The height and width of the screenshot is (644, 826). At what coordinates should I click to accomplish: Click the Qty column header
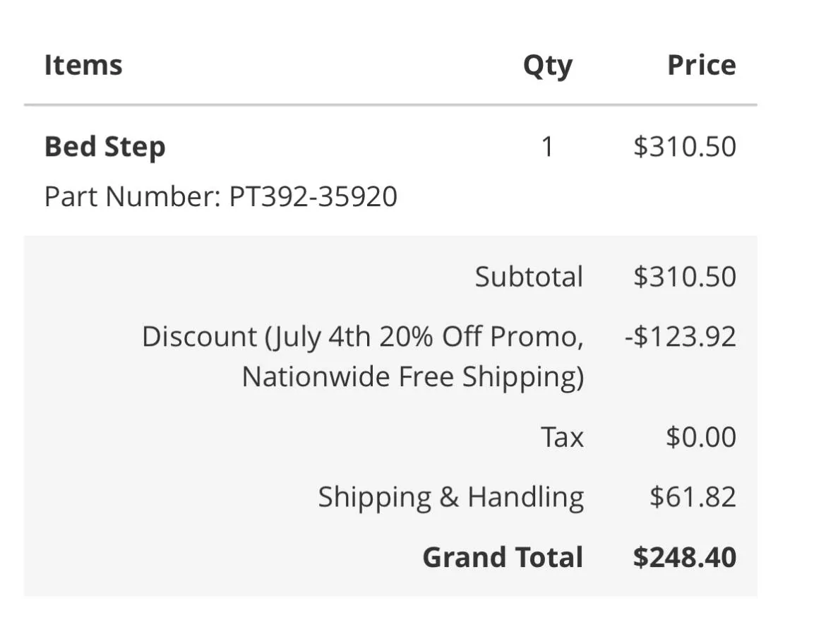(x=547, y=66)
